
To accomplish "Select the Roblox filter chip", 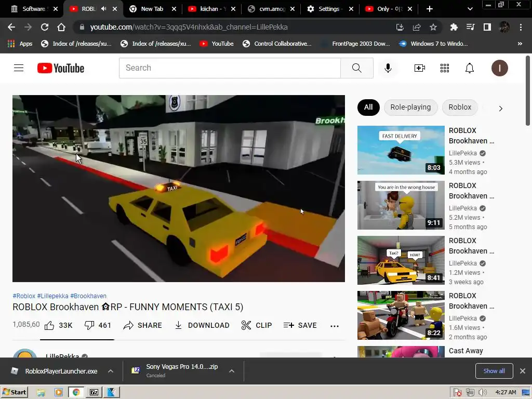I will pyautogui.click(x=460, y=107).
